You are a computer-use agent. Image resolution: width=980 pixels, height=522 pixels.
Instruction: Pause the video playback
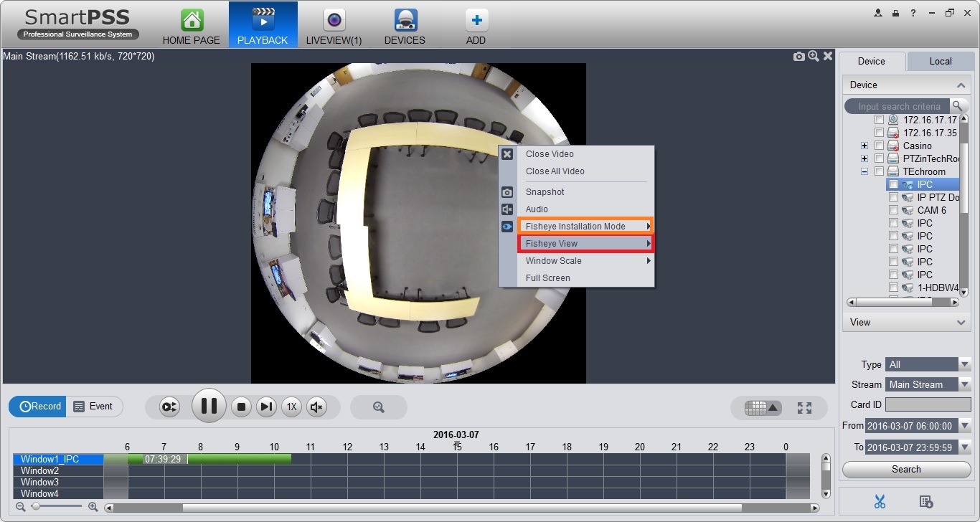coord(209,407)
